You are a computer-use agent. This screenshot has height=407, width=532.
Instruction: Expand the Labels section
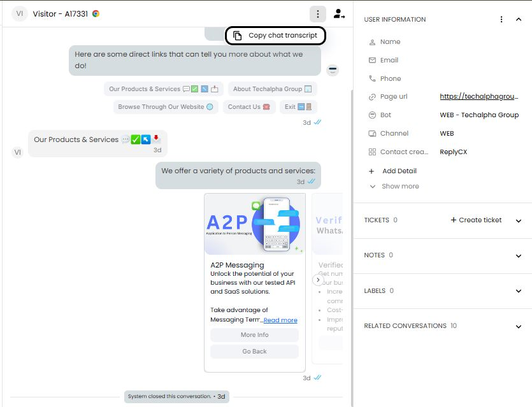pyautogui.click(x=519, y=291)
